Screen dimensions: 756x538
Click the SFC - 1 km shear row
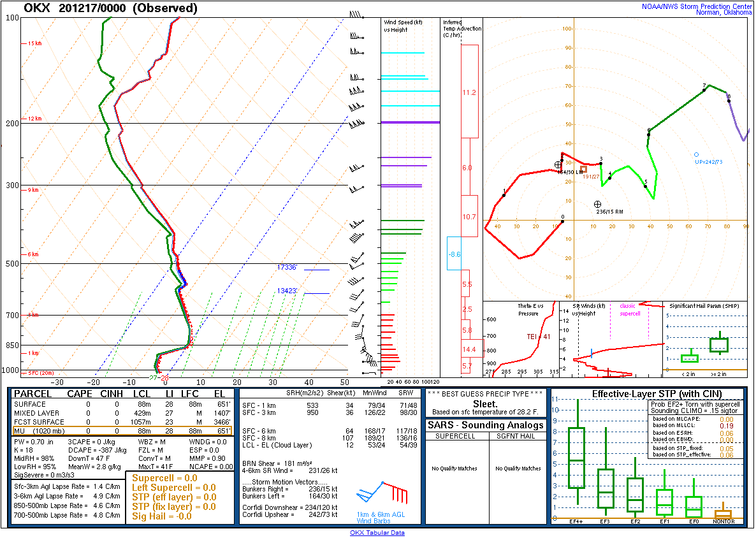pyautogui.click(x=330, y=405)
